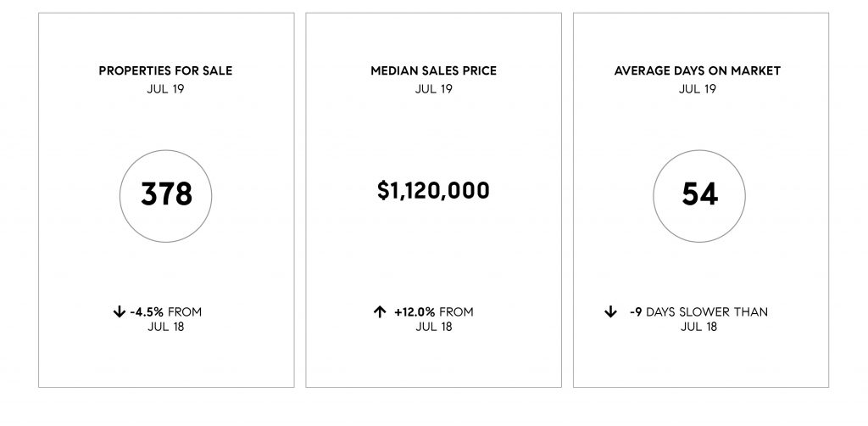Click JUL 19 under Average Days On Market

click(698, 88)
